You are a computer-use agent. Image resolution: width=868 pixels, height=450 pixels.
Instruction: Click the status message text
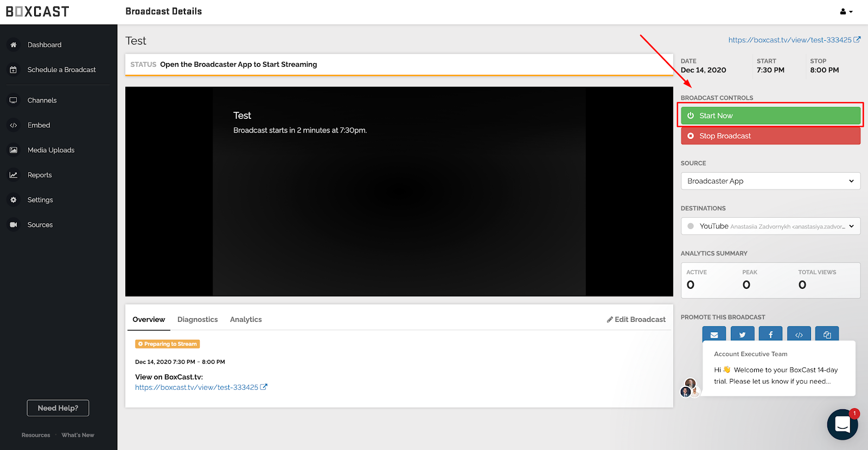239,65
